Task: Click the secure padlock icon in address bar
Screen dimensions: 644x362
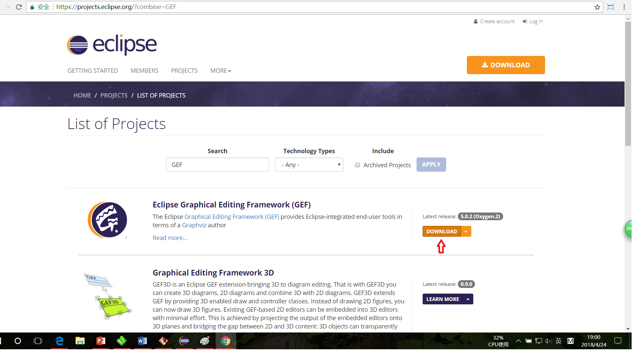Action: pos(32,7)
